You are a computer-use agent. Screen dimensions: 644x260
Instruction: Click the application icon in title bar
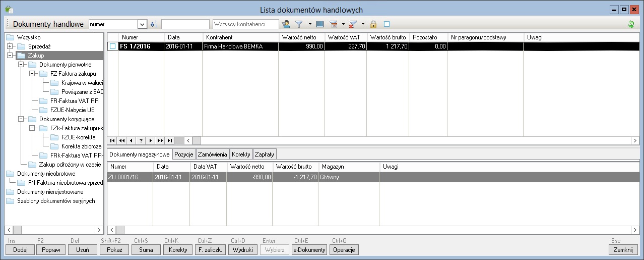(x=8, y=10)
